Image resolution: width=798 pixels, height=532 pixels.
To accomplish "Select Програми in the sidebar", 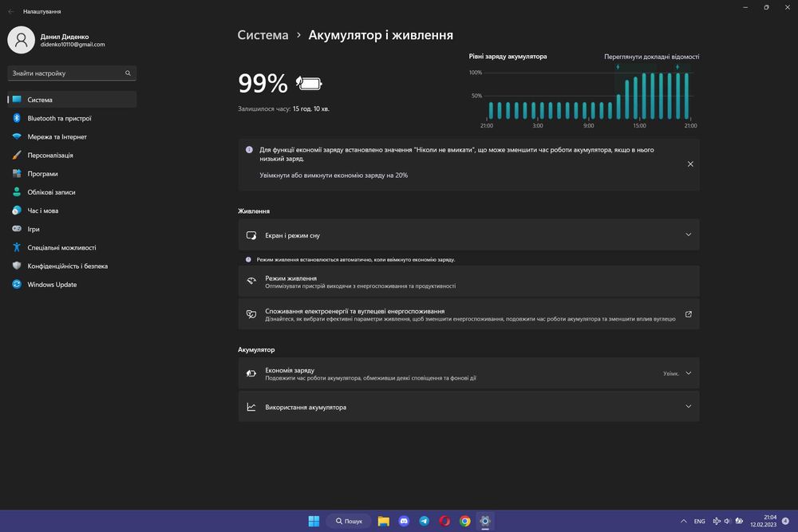I will pos(72,173).
